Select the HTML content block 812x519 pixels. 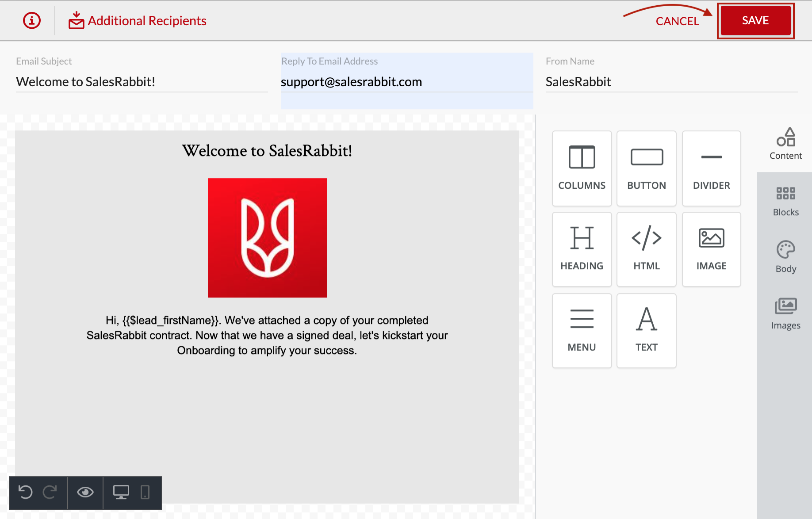(646, 249)
